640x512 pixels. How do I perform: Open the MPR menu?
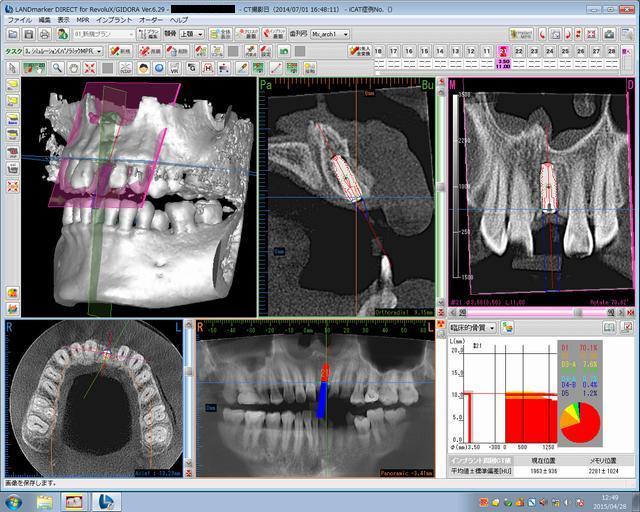pos(83,20)
